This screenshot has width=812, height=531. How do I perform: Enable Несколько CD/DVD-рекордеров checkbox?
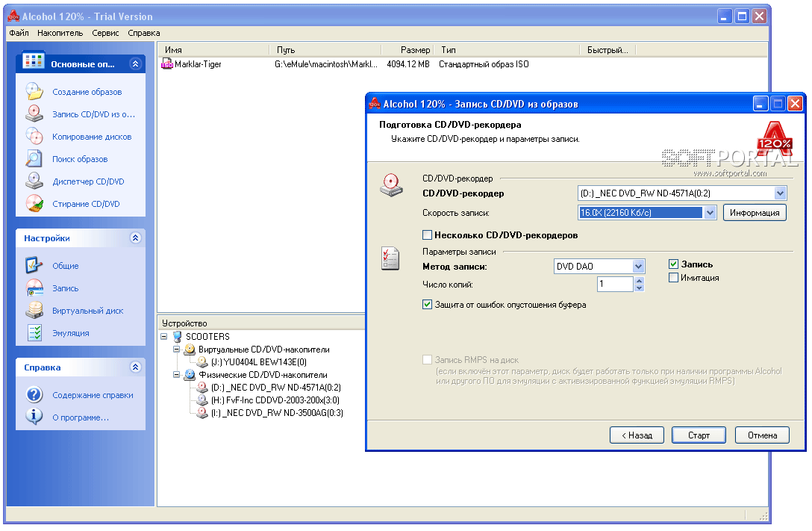pos(427,235)
